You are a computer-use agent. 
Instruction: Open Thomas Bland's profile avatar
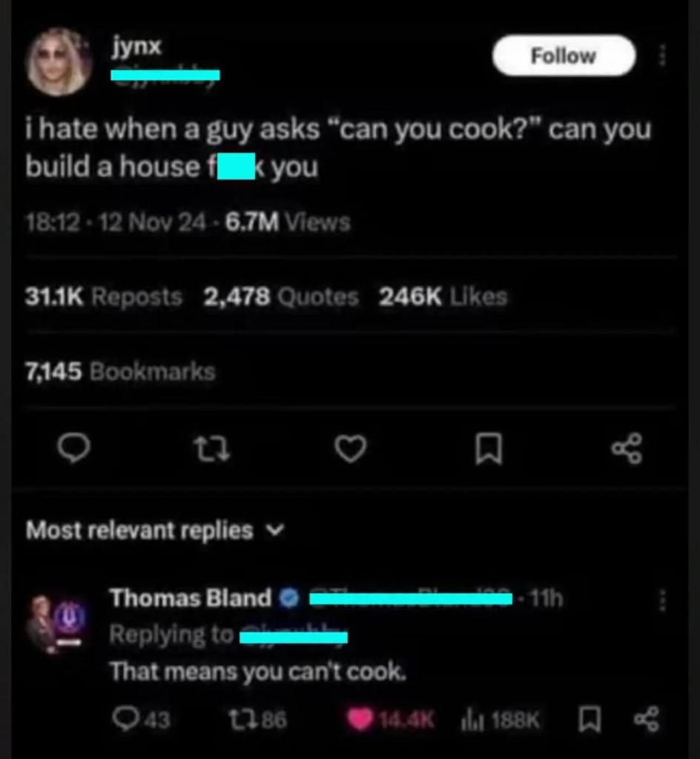coord(58,624)
